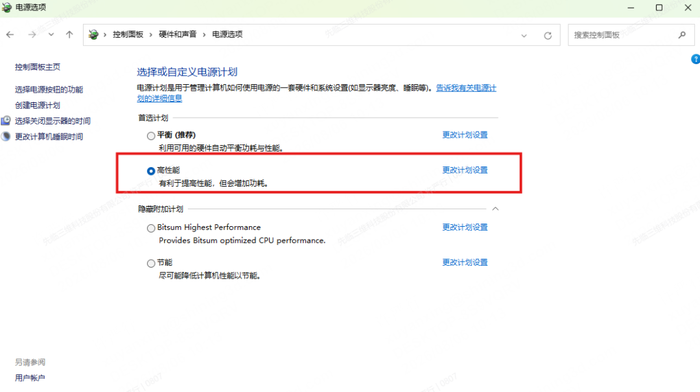
Task: Select the 平衡 (推荐) power plan
Action: pos(151,136)
